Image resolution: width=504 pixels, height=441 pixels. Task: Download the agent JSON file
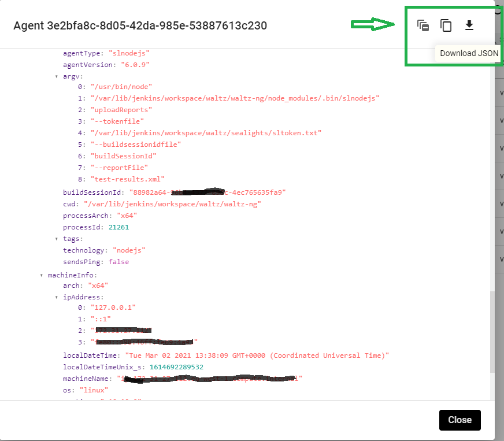pyautogui.click(x=469, y=25)
